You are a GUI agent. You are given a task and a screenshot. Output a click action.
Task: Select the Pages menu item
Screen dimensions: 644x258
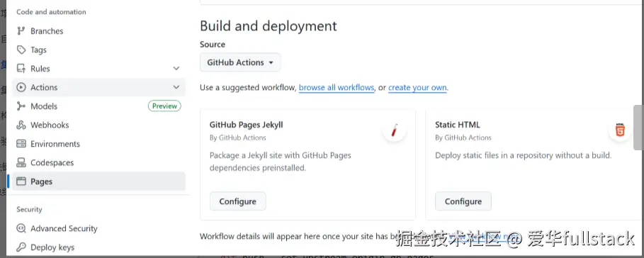coord(98,181)
